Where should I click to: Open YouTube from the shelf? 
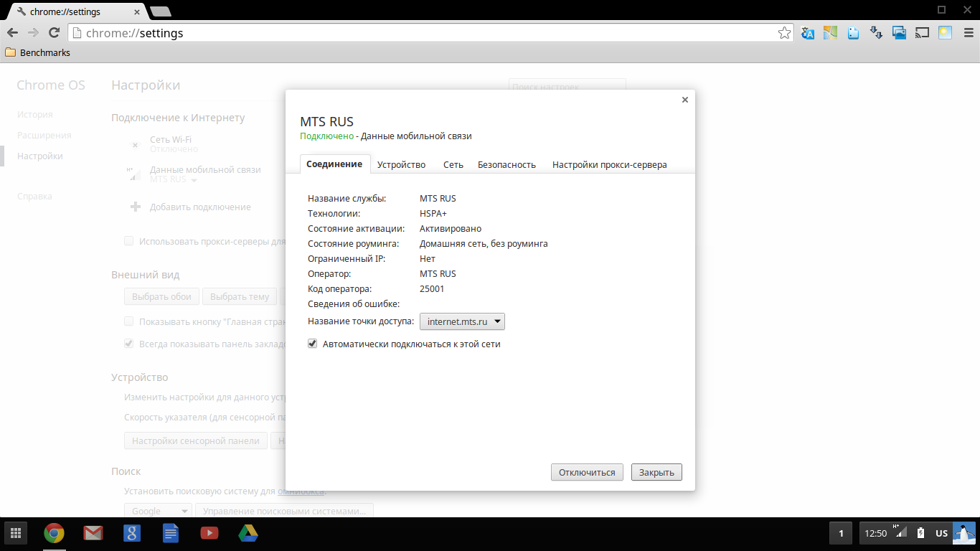coord(209,533)
